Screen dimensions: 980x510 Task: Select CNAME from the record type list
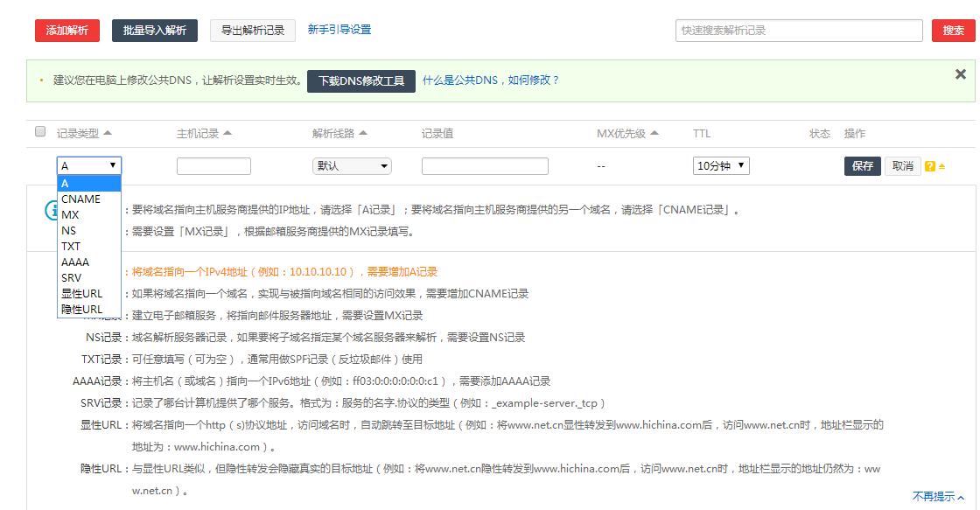pyautogui.click(x=80, y=199)
